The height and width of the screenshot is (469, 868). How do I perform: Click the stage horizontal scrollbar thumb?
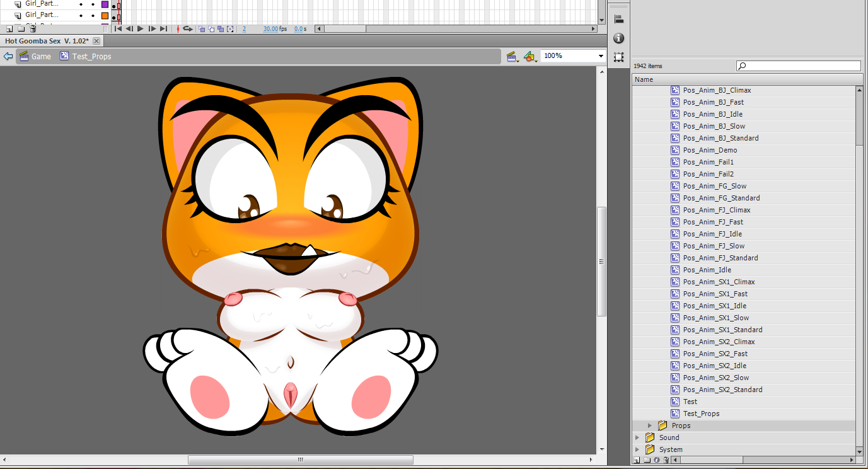point(301,460)
